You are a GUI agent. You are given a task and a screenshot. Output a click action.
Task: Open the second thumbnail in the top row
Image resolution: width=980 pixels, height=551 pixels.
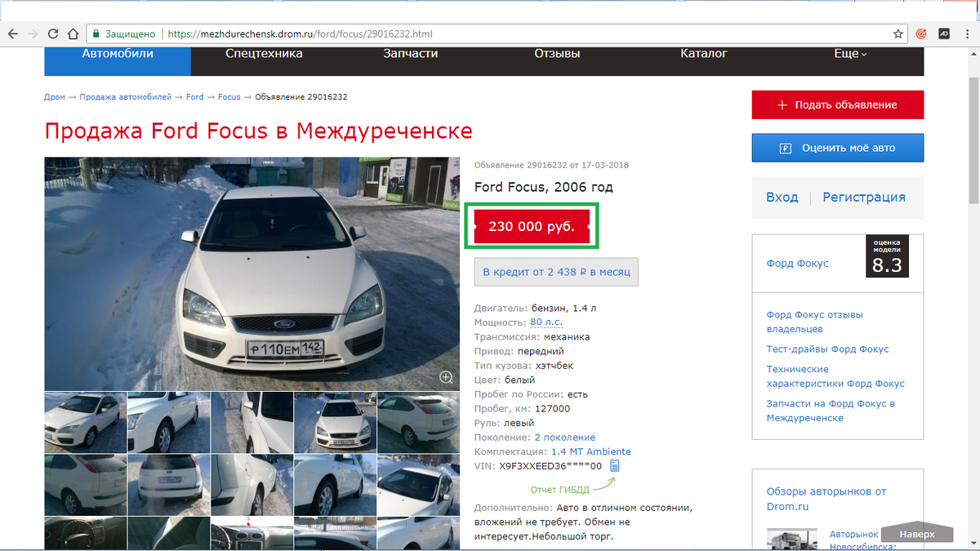[168, 422]
